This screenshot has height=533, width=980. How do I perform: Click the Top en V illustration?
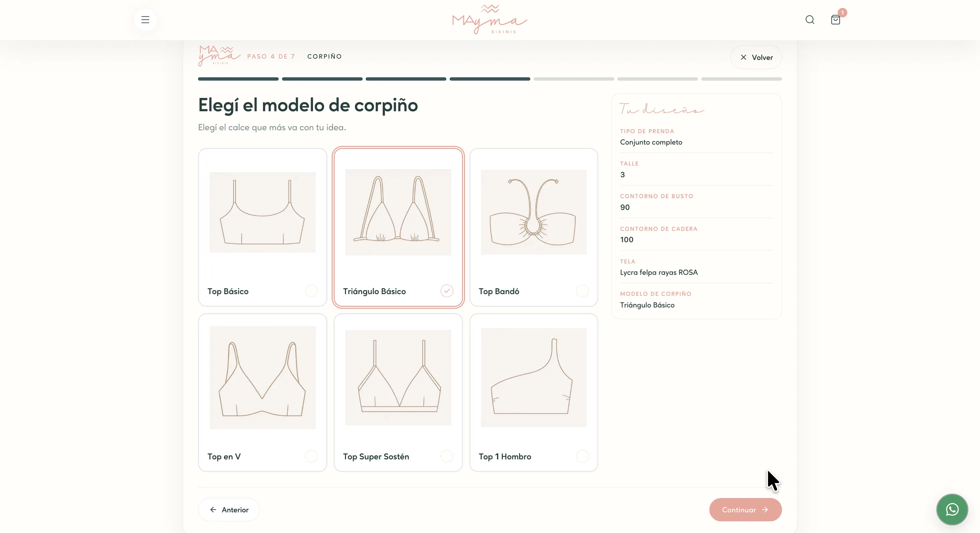[263, 377]
